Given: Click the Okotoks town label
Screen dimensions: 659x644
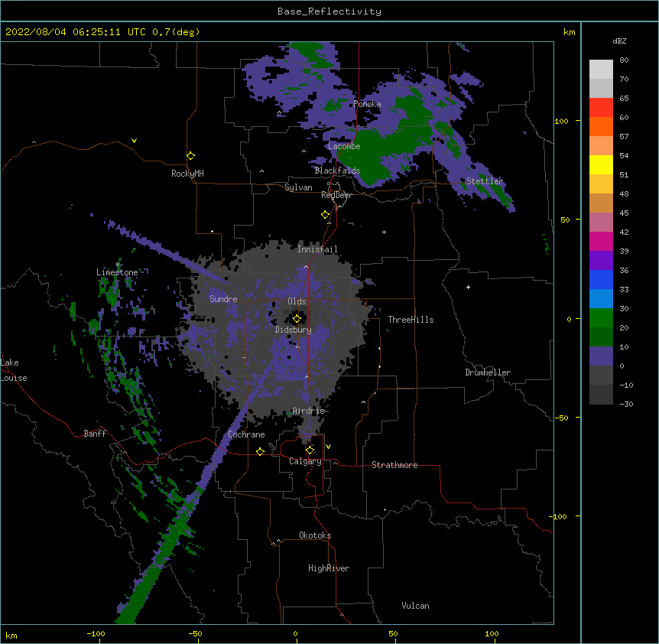Looking at the screenshot, I should (315, 535).
